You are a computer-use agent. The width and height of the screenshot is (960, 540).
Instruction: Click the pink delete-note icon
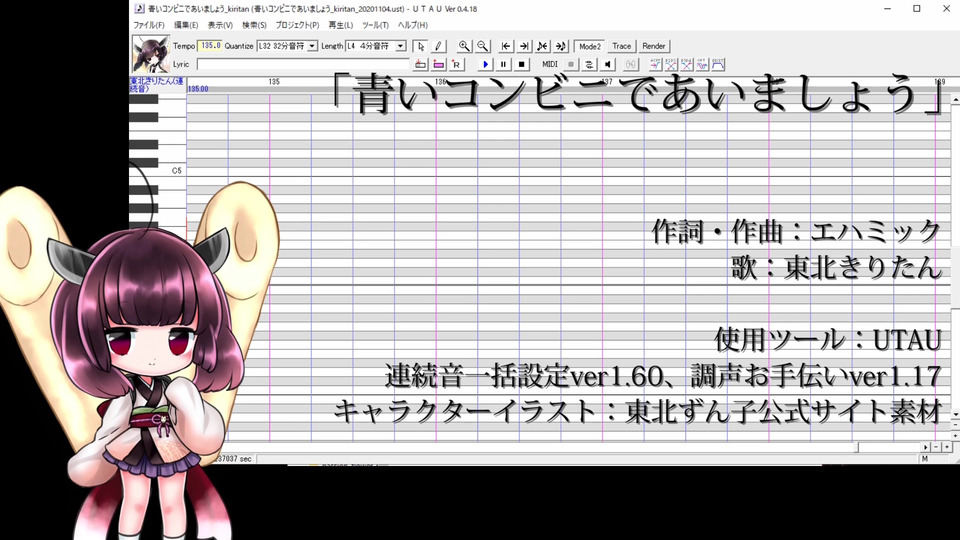(438, 64)
